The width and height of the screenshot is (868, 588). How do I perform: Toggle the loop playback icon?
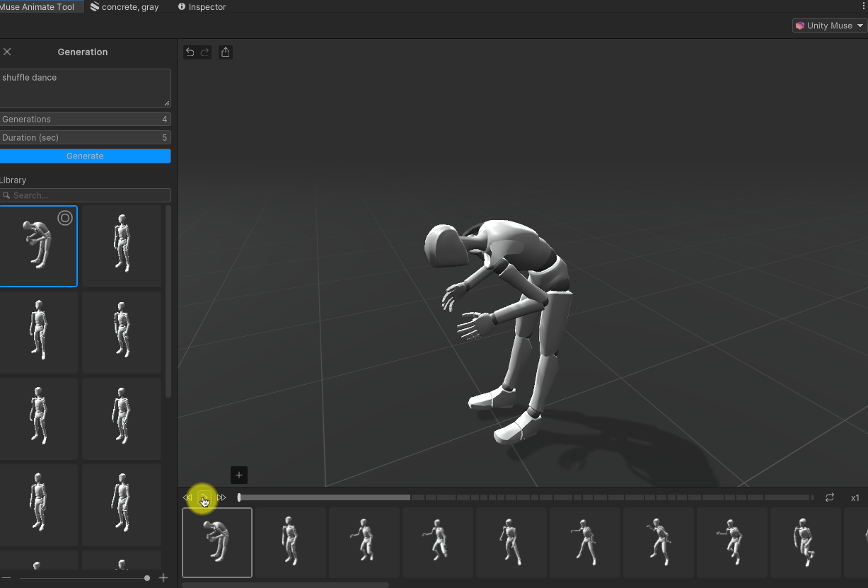tap(830, 497)
